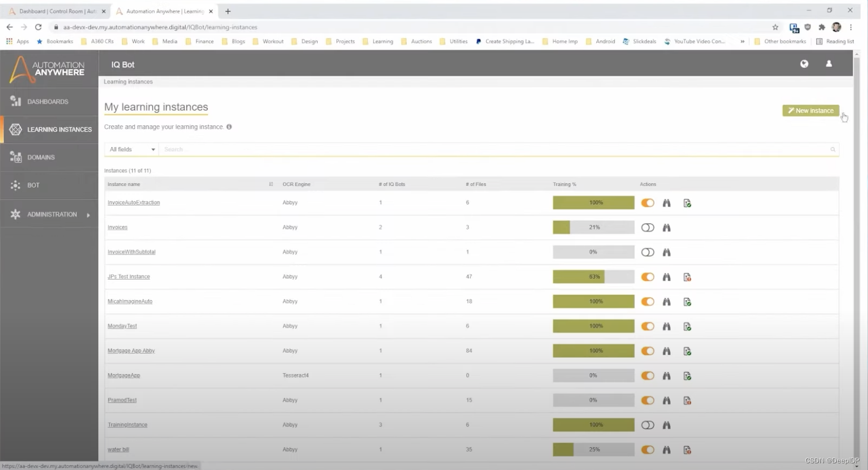Open the Mortgage App Abby link
This screenshot has width=868, height=470.
click(131, 351)
